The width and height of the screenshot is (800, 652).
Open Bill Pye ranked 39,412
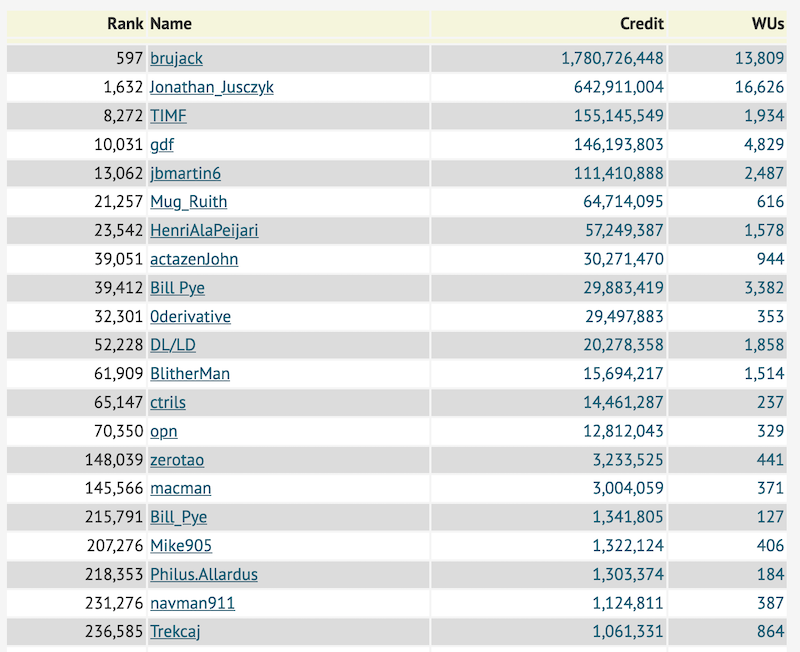(x=178, y=288)
